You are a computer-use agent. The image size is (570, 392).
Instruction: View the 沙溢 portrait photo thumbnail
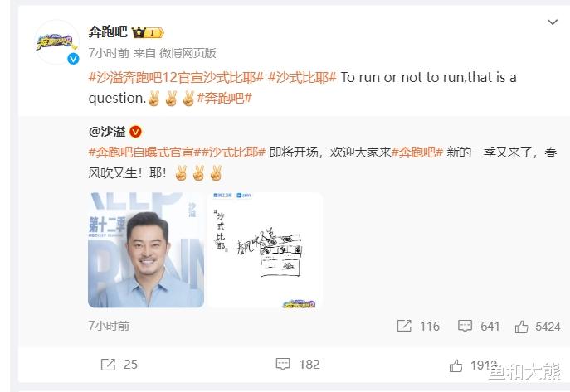[146, 250]
